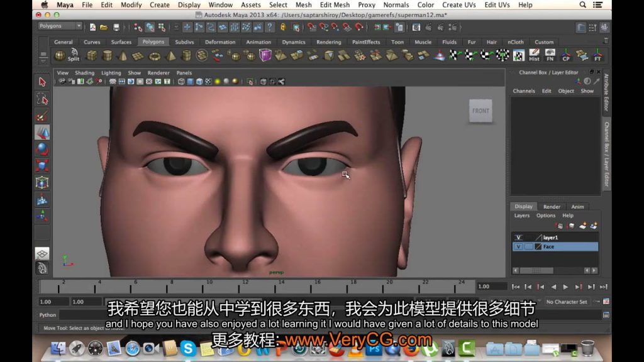The width and height of the screenshot is (644, 362).
Task: Click the purple cube shelf icon
Action: (x=265, y=55)
